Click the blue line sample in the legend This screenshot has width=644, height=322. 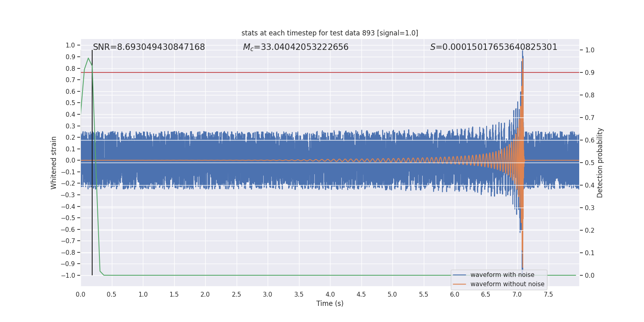click(x=460, y=275)
